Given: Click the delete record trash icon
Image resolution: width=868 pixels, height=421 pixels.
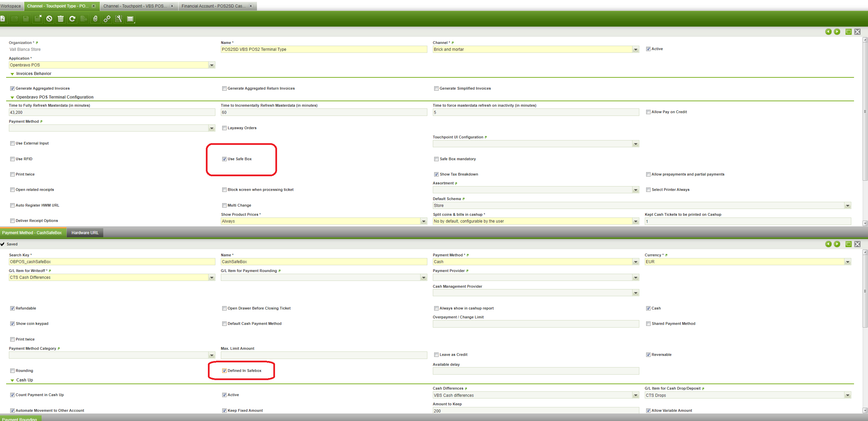Looking at the screenshot, I should [x=61, y=19].
